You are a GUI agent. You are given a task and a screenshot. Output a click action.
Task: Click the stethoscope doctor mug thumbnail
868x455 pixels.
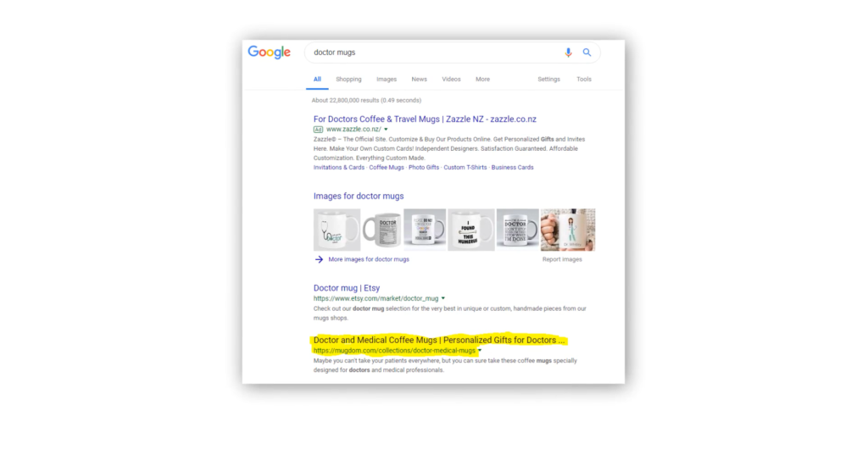pyautogui.click(x=337, y=230)
